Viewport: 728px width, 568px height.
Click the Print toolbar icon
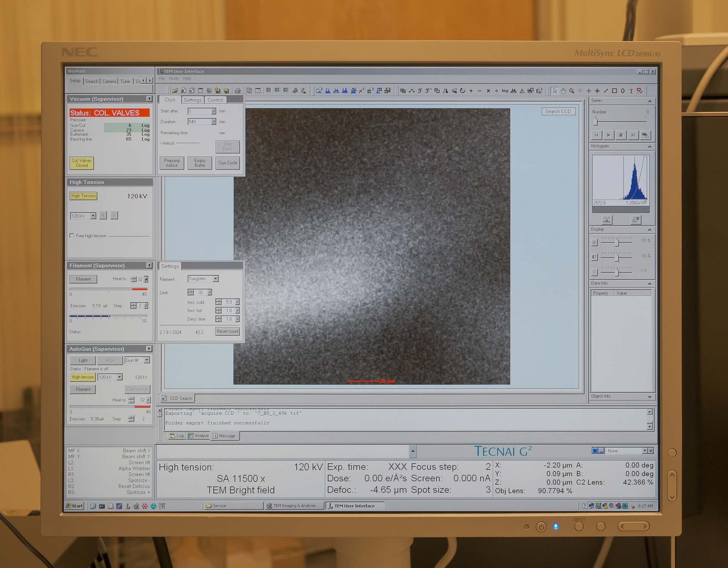(238, 91)
